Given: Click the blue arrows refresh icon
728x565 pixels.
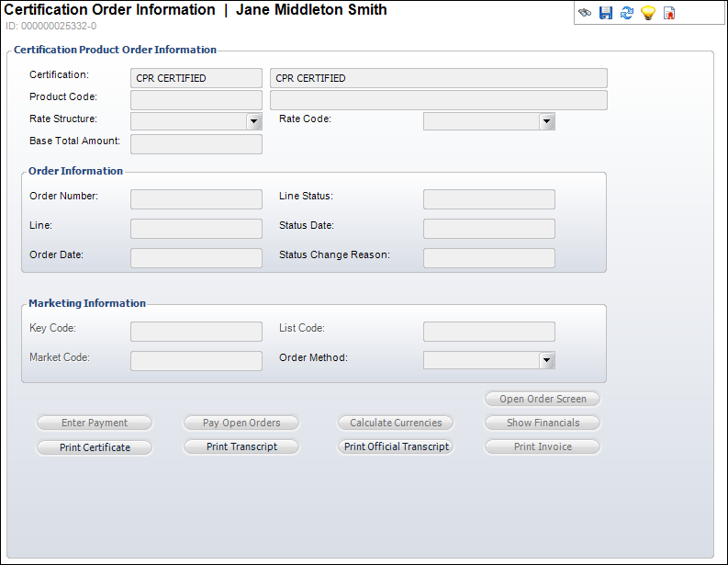Looking at the screenshot, I should (x=627, y=13).
